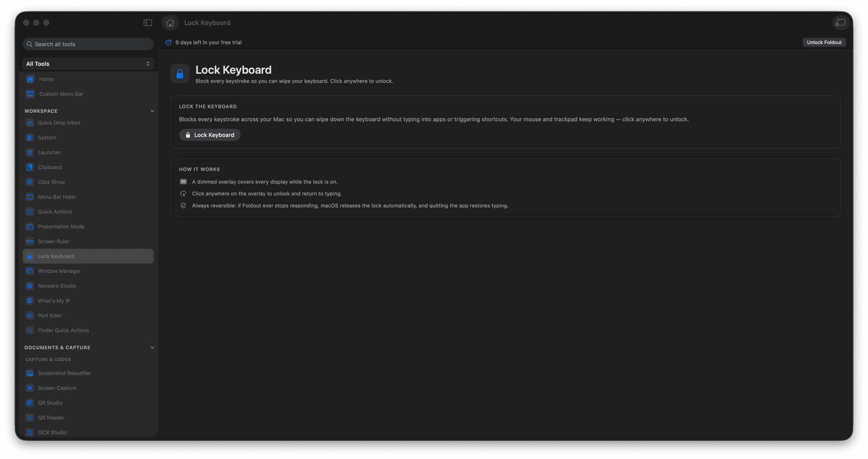Click the Finder Quick Actions icon
Viewport: 868px width, 459px height.
click(30, 331)
